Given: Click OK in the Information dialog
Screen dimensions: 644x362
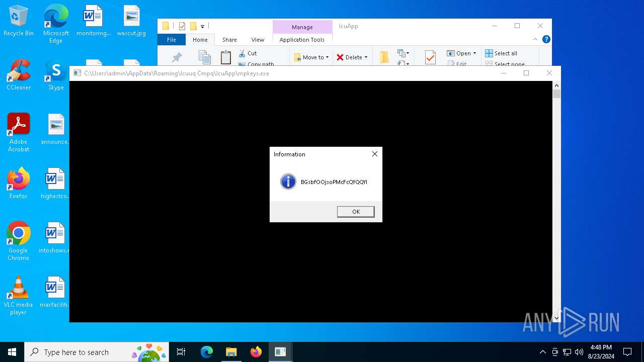Looking at the screenshot, I should pos(356,212).
